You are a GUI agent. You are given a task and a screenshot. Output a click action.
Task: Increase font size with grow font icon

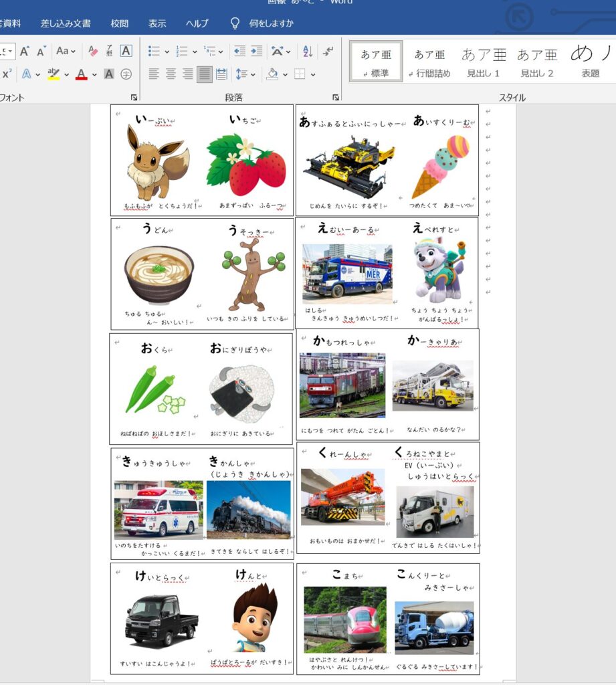(25, 52)
